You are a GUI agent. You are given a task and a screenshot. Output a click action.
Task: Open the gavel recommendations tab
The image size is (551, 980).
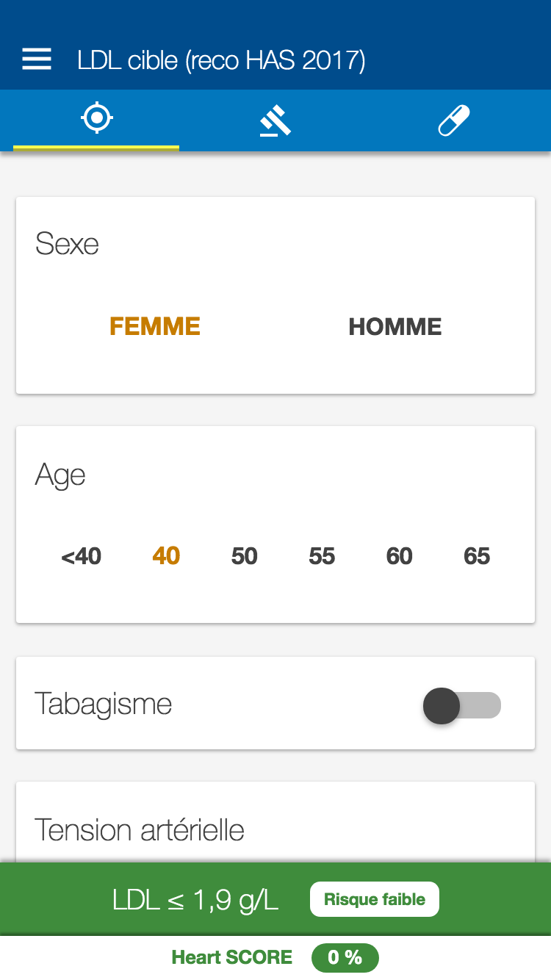click(x=275, y=120)
